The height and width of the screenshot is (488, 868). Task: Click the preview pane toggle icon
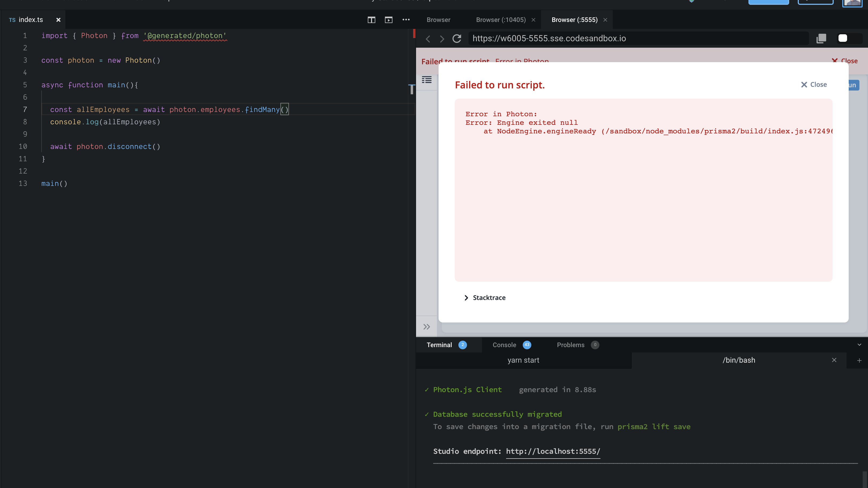388,20
